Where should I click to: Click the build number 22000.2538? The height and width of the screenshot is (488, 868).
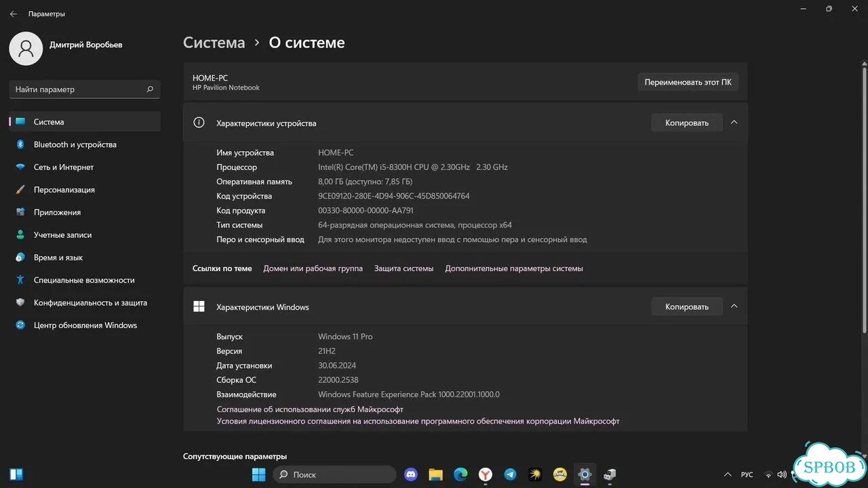point(338,380)
